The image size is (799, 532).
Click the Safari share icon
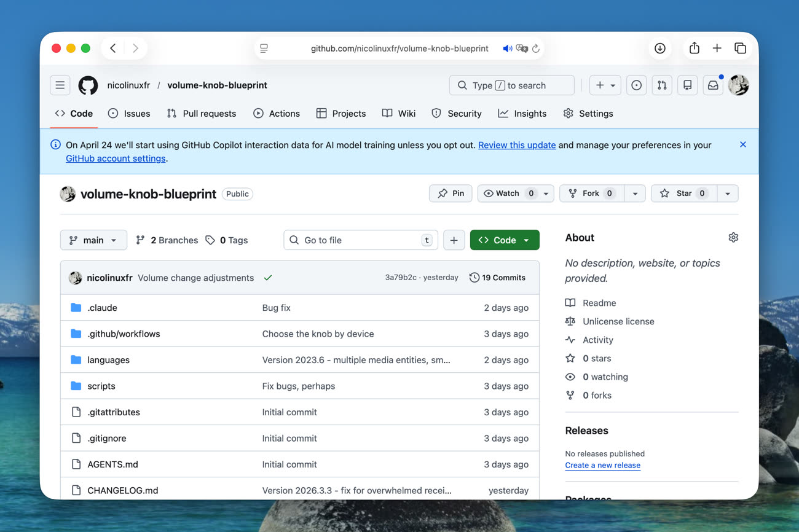[x=694, y=49]
